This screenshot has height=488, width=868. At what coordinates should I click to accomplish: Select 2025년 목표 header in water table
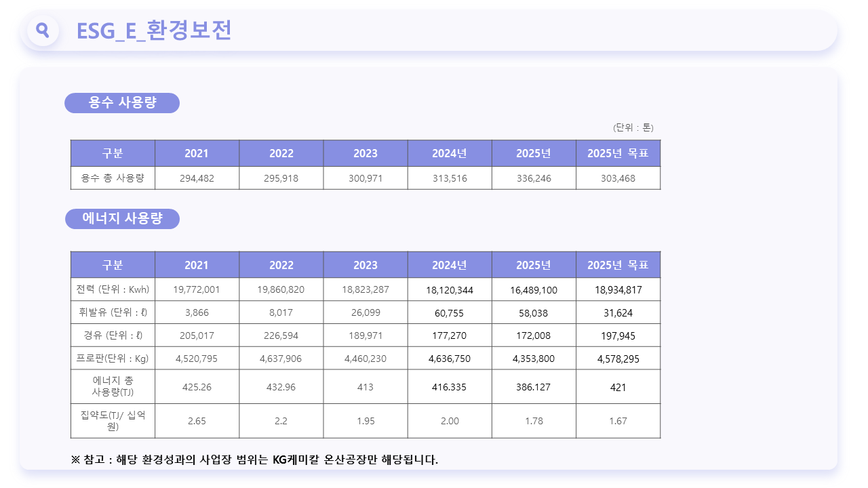click(618, 153)
